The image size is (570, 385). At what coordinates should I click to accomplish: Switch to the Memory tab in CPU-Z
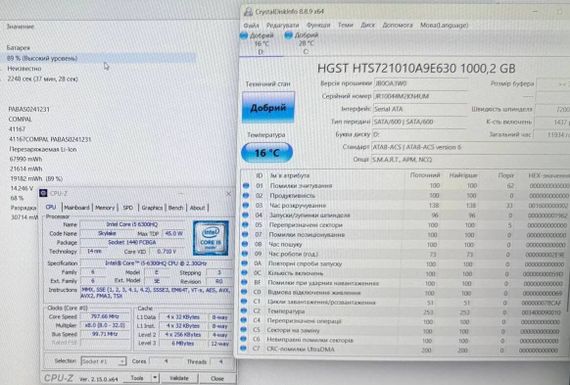(x=105, y=208)
